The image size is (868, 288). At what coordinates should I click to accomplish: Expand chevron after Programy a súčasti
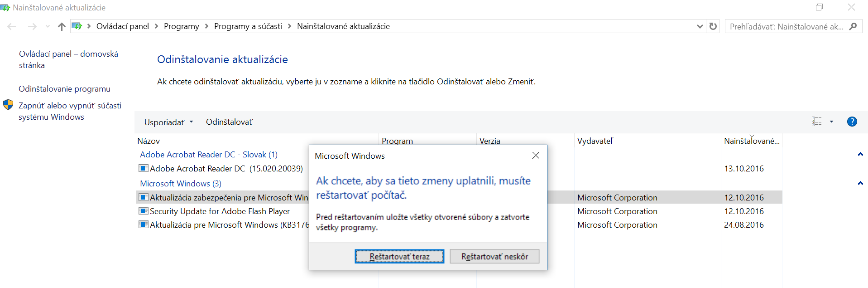click(289, 26)
